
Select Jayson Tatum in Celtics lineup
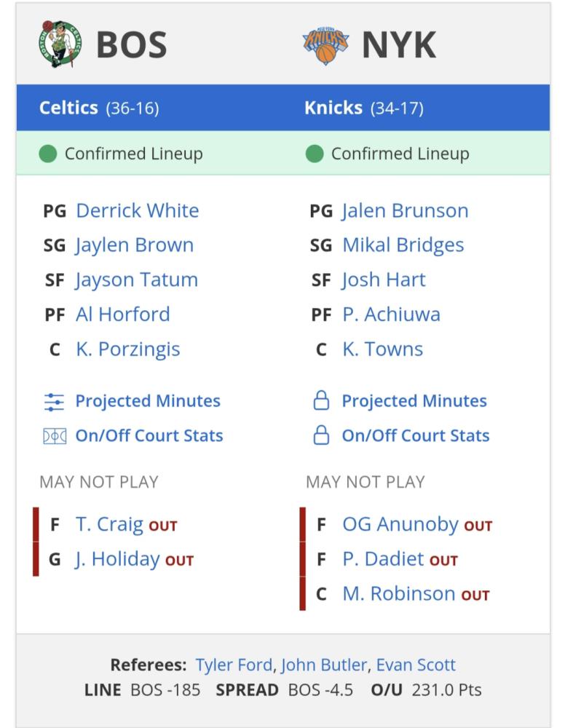pos(136,280)
